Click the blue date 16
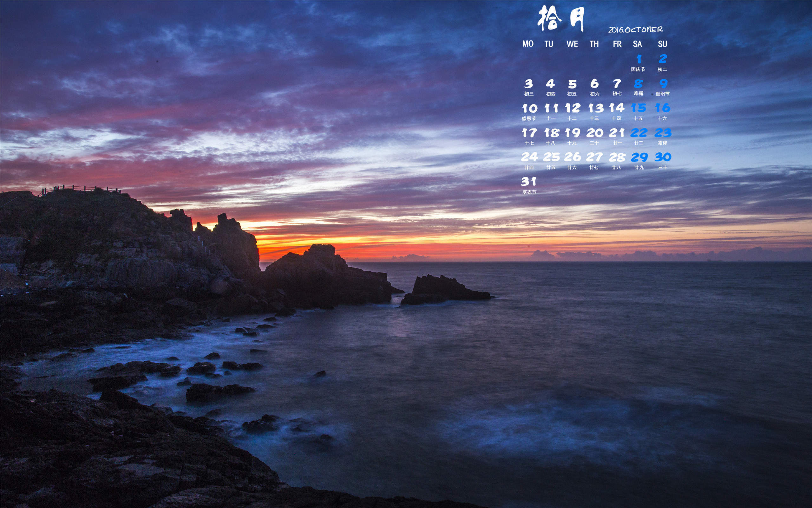This screenshot has width=812, height=508. (x=663, y=108)
